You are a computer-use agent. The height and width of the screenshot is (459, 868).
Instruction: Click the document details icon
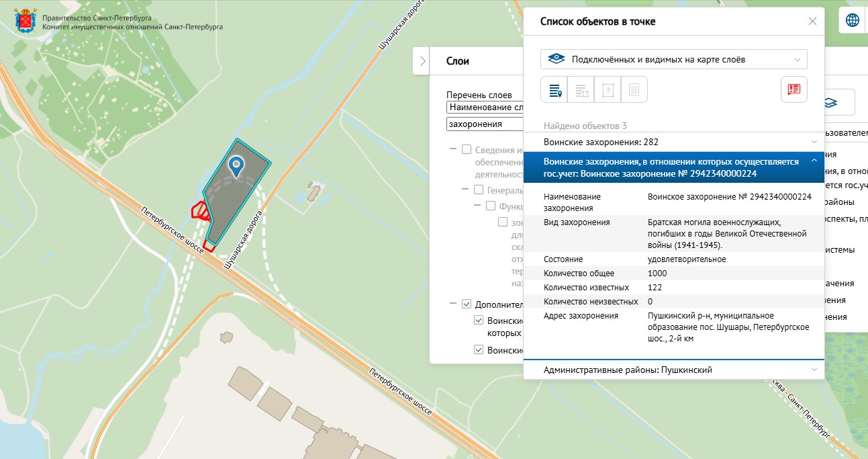634,90
